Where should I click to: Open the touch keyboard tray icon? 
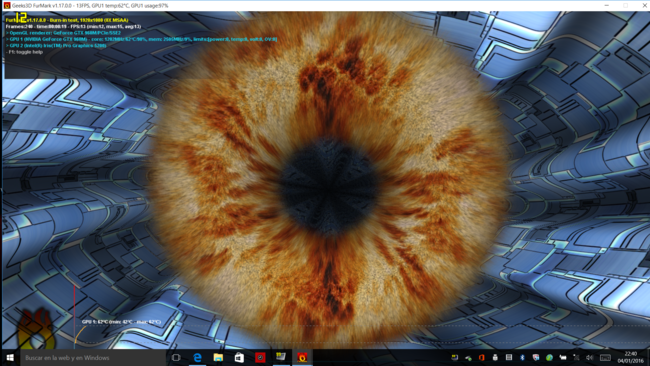click(x=605, y=358)
